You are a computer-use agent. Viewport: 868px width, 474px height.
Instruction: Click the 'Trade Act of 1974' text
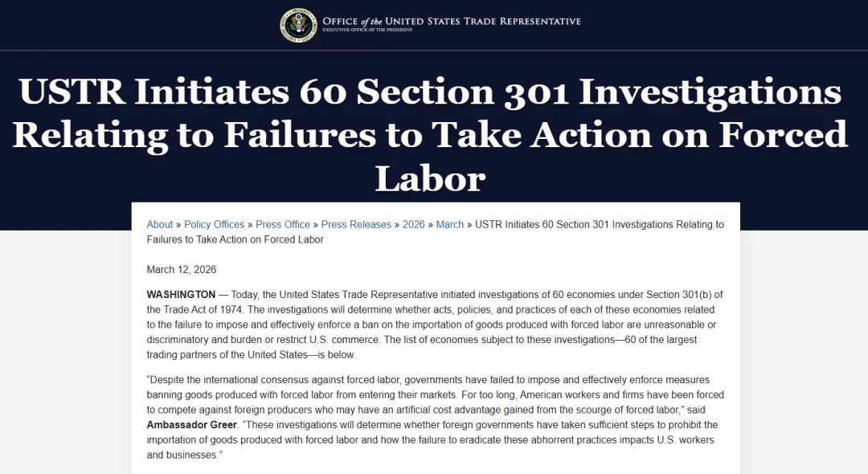[x=194, y=310]
